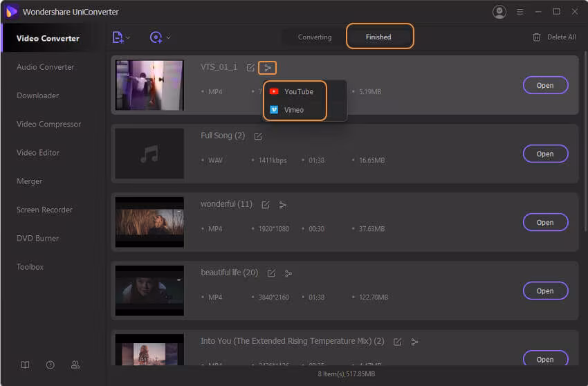
Task: Open the Full Song (2) file
Action: (545, 154)
